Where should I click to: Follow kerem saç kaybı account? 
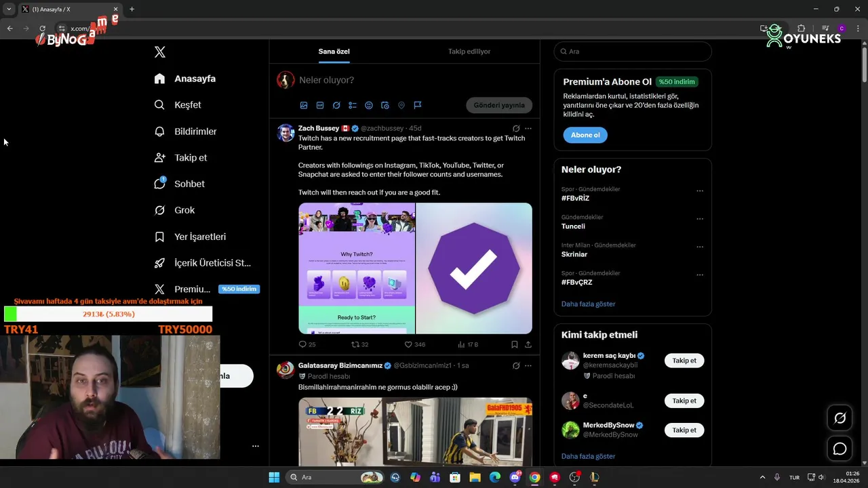[x=684, y=361]
